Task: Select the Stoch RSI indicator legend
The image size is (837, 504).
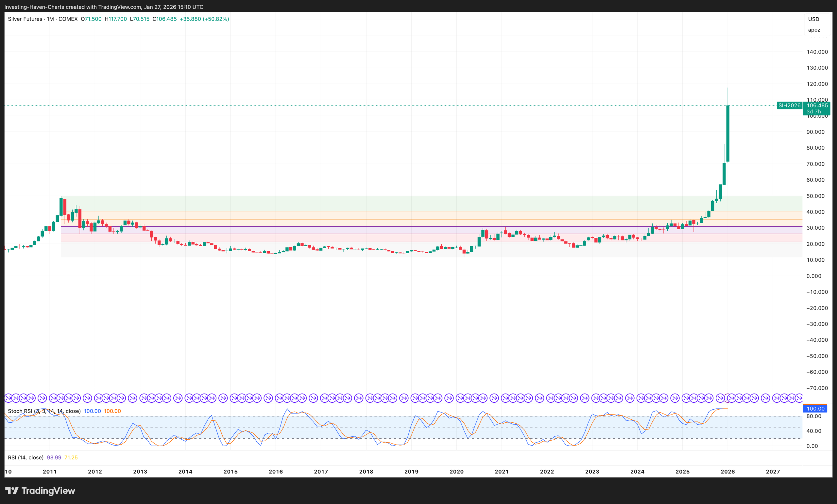Action: (x=44, y=411)
